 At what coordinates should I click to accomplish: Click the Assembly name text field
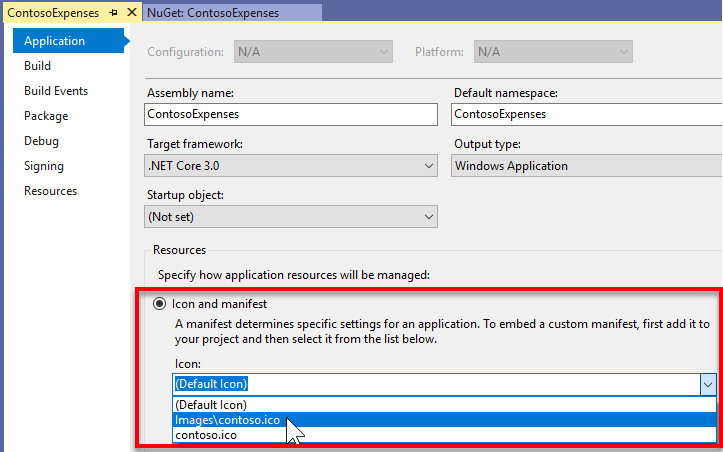[x=291, y=115]
